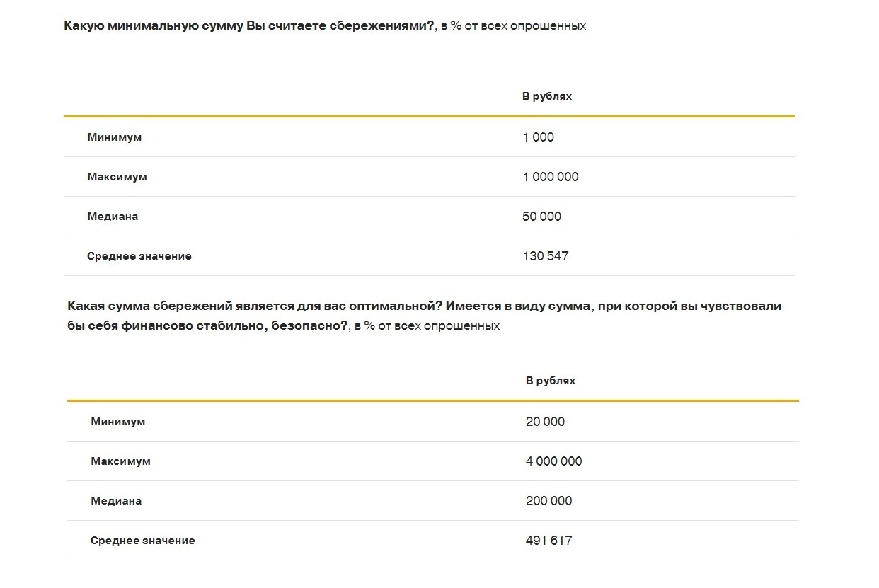Click the median value 50 000
Viewport: 879px width, 588px height.
[x=541, y=217]
